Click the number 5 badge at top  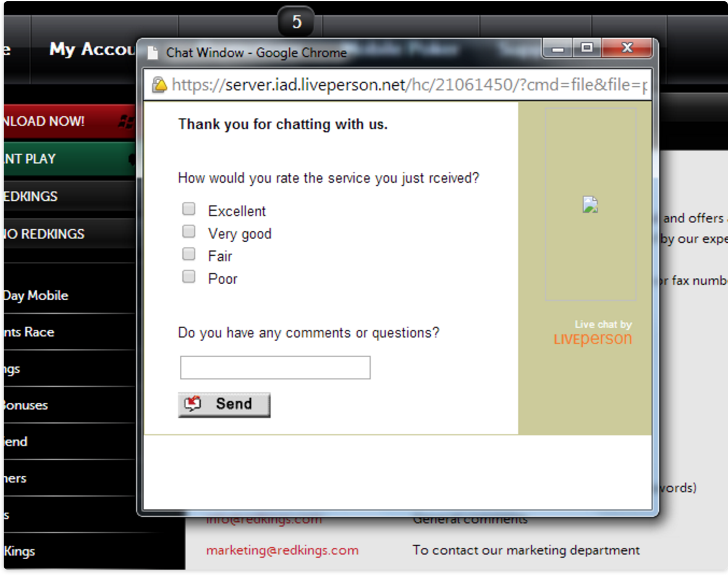tap(297, 22)
